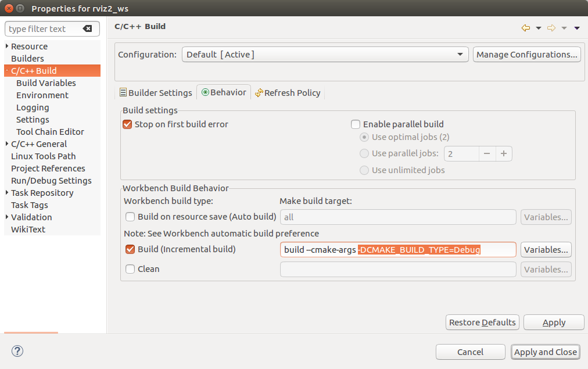This screenshot has height=369, width=588.
Task: Click the Apply and Close button
Action: click(x=545, y=352)
